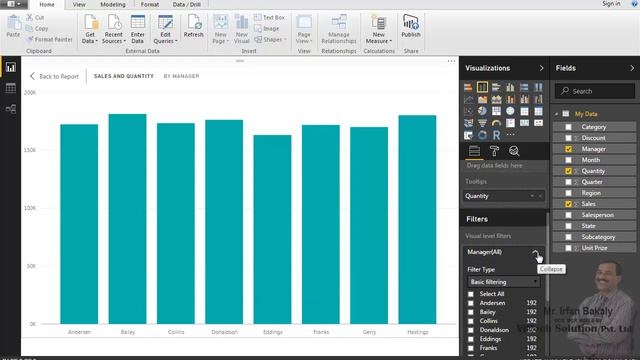The height and width of the screenshot is (360, 640).
Task: Collapse the Fields pane chevron
Action: (x=632, y=68)
